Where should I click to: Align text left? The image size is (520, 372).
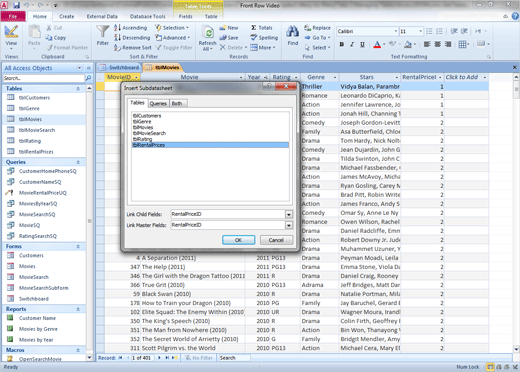pyautogui.click(x=427, y=44)
